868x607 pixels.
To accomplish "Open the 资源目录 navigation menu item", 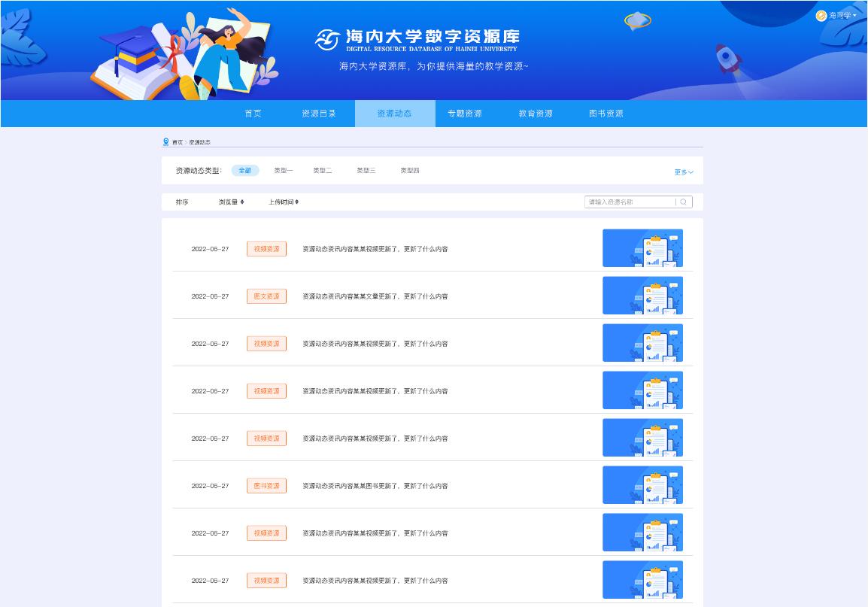I will pos(318,113).
